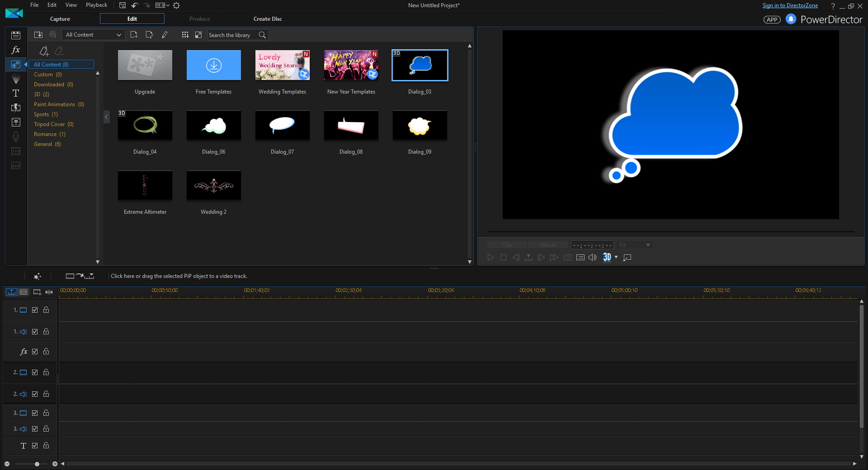Open the project aspect ratio 16:9 dropdown

(x=162, y=5)
